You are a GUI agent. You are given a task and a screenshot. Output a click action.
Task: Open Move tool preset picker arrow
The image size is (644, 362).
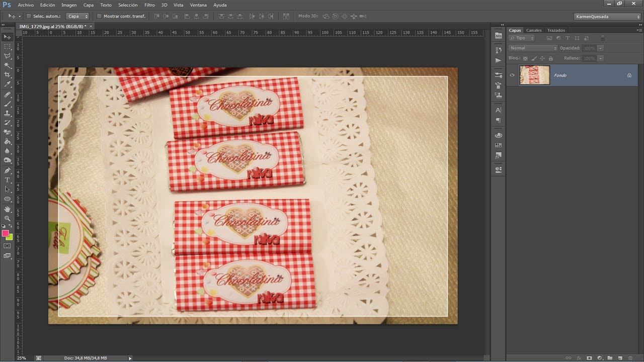(x=20, y=16)
